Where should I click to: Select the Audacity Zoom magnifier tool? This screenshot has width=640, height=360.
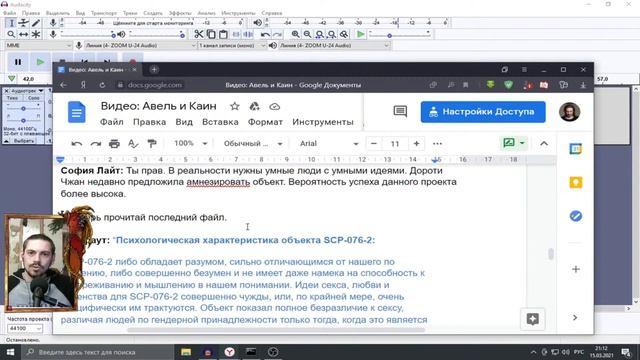(x=11, y=35)
